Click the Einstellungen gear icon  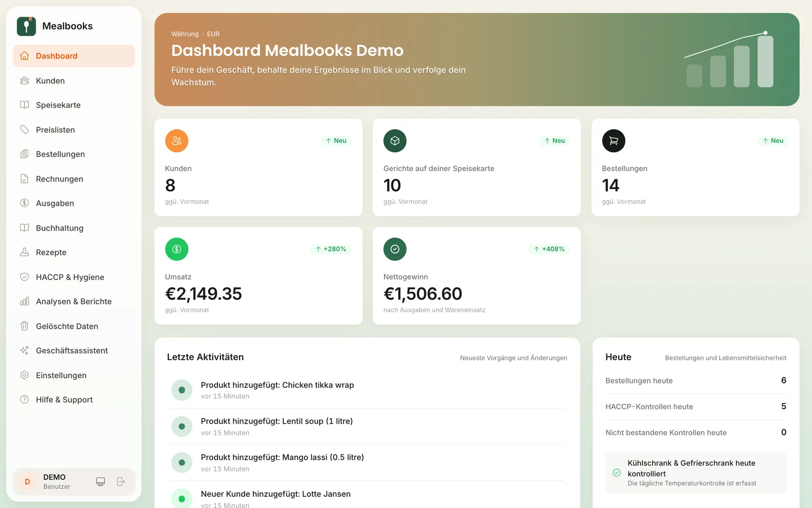click(24, 375)
